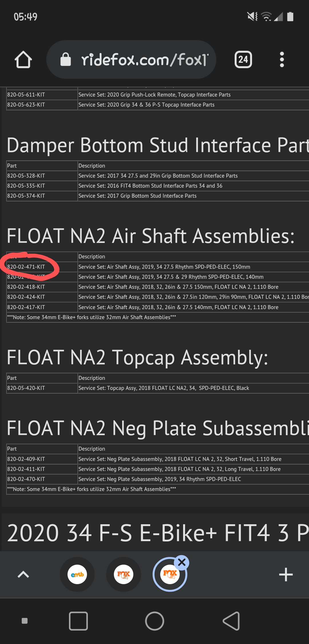Open Android recent apps square
The width and height of the screenshot is (309, 644).
[78, 621]
